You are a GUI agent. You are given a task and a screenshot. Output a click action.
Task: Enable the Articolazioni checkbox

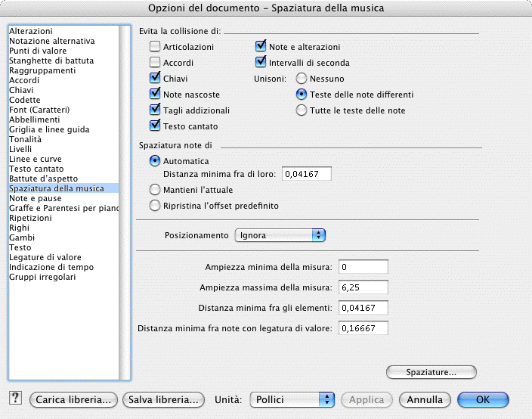(156, 47)
